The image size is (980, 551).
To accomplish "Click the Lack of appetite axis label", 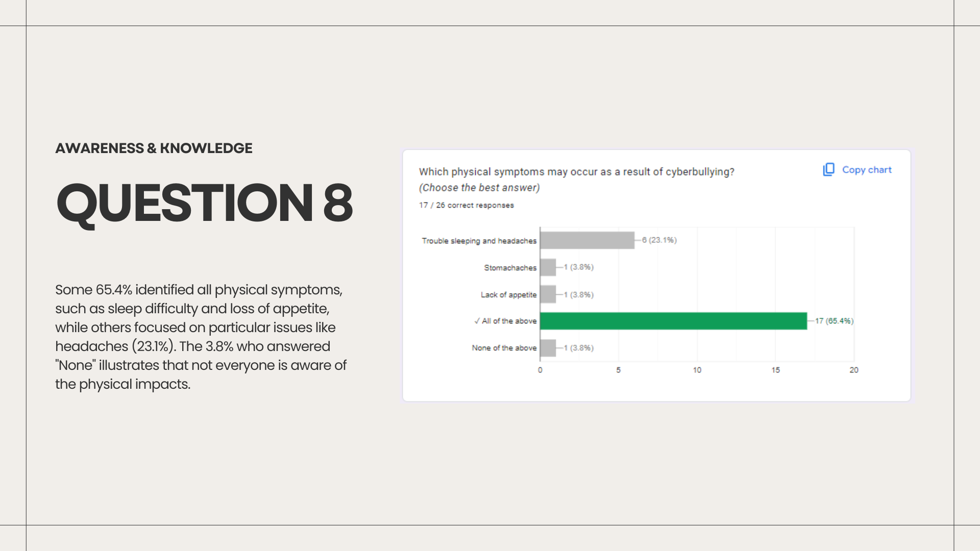I will (x=509, y=295).
